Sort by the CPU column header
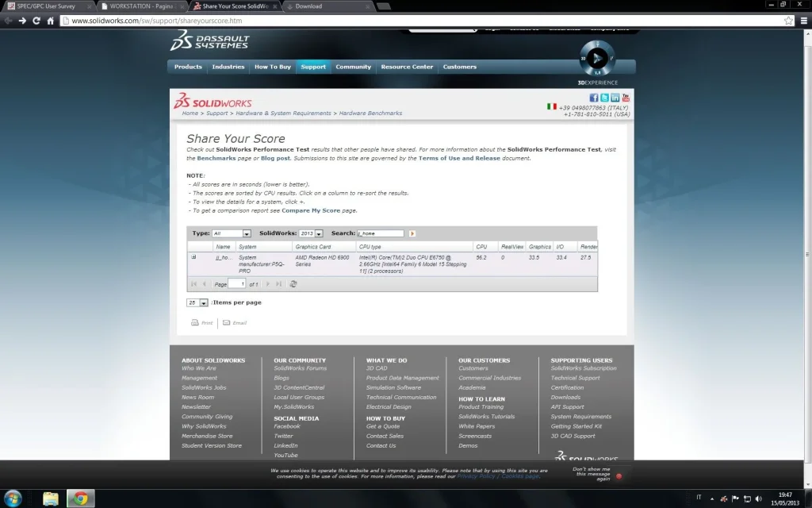 485,247
